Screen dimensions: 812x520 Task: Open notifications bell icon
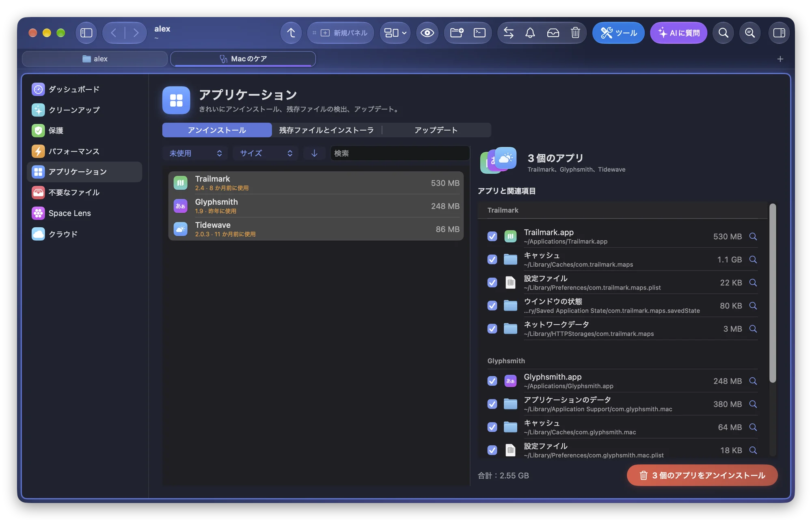[x=530, y=33]
